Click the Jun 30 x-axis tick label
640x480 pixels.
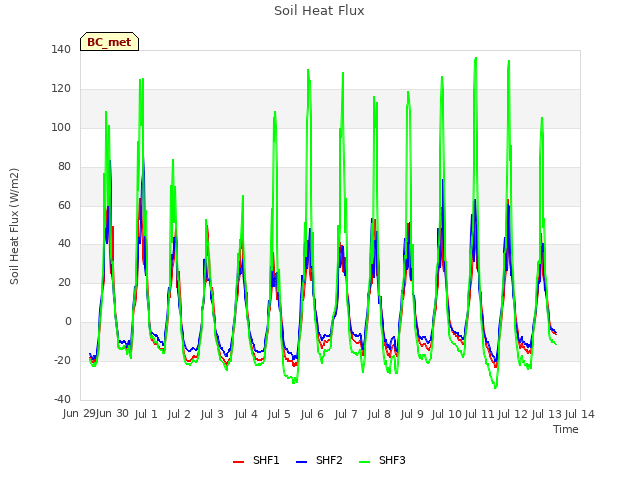[112, 413]
